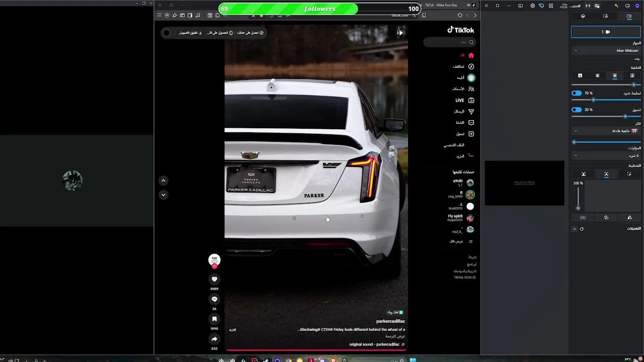
Task: Expand the video caption 'more' link
Action: point(232,330)
